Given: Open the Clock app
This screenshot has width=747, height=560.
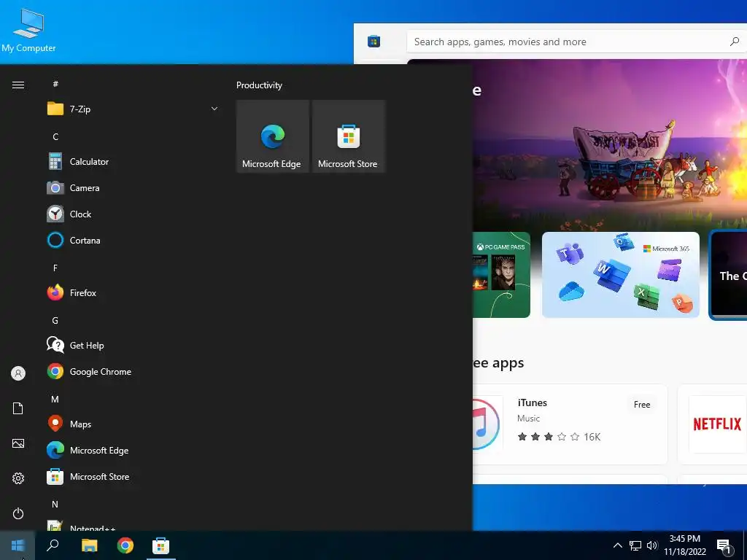Looking at the screenshot, I should pyautogui.click(x=133, y=214).
